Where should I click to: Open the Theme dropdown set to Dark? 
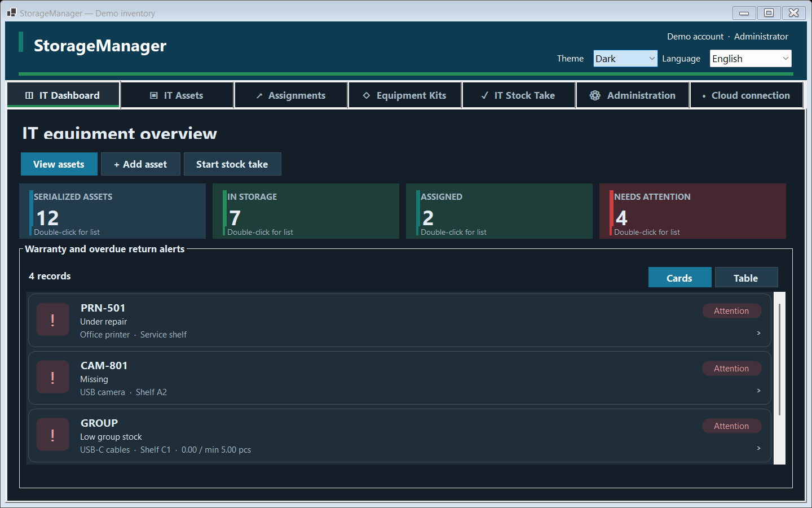(x=625, y=58)
